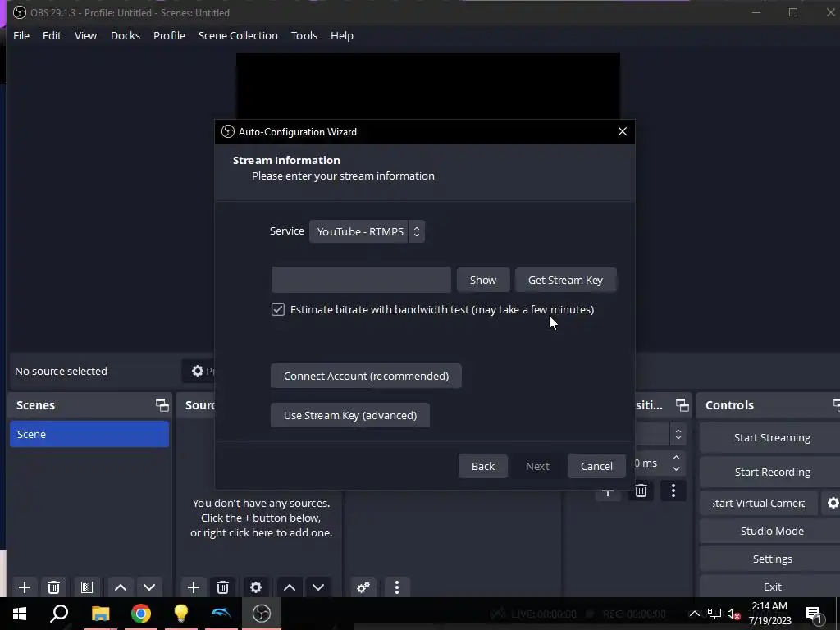Add a scene transition with plus icon
The image size is (840, 630).
608,492
